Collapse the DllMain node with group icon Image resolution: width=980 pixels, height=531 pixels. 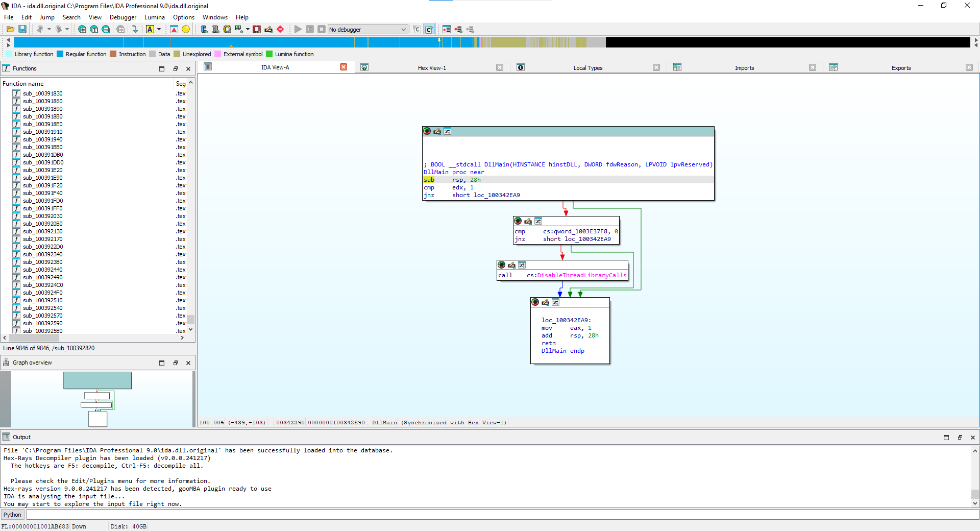coord(447,131)
